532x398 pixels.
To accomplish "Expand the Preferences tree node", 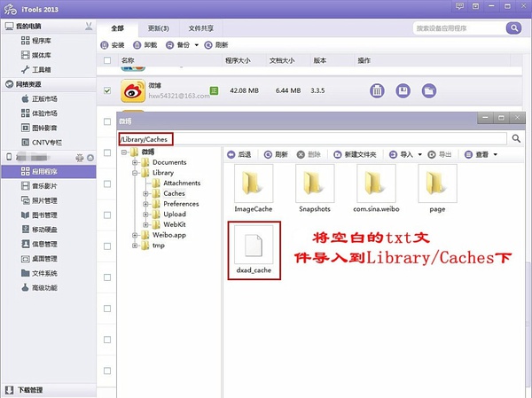I will tap(145, 204).
